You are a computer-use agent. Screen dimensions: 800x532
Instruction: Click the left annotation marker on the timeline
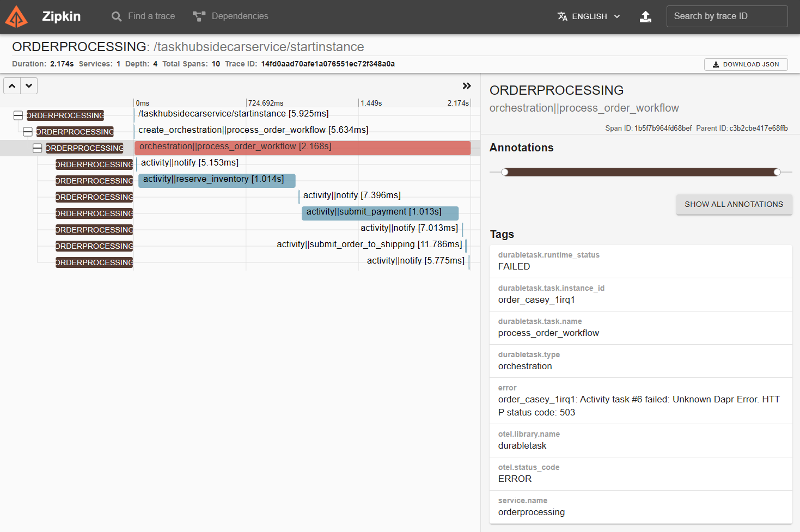coord(505,172)
